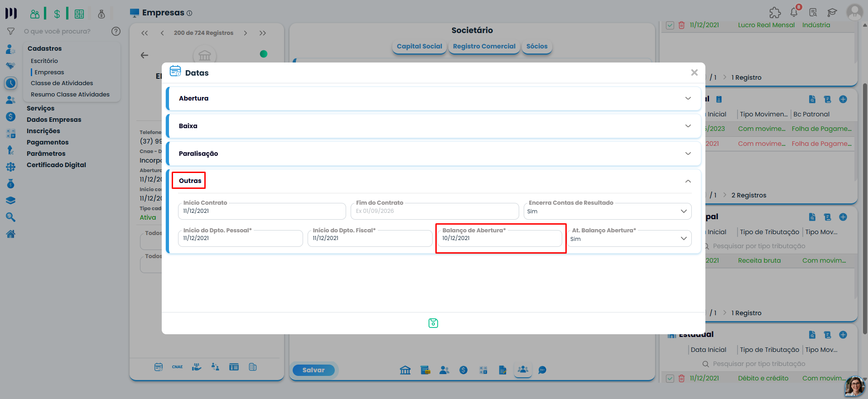The height and width of the screenshot is (399, 868).
Task: Expand the Baixa section
Action: click(x=434, y=126)
